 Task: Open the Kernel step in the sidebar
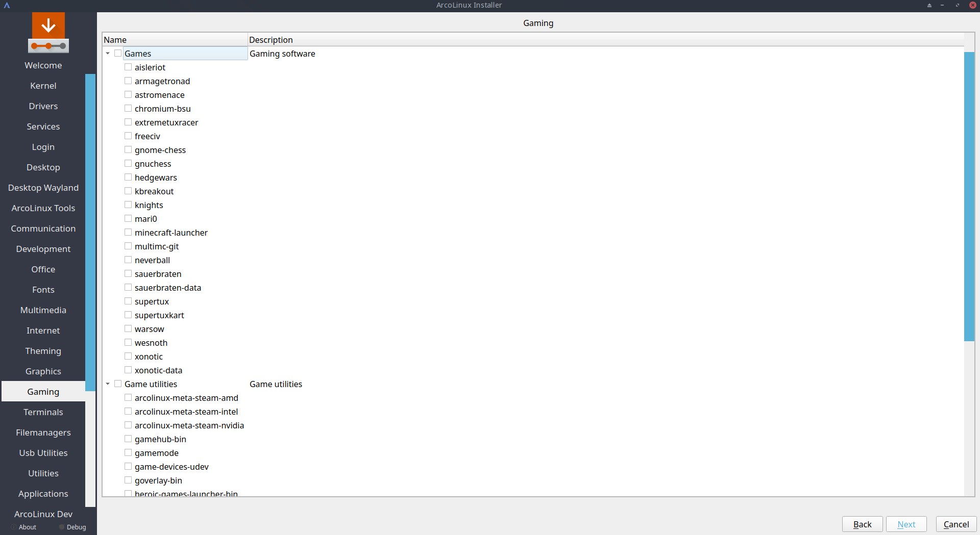(x=43, y=86)
